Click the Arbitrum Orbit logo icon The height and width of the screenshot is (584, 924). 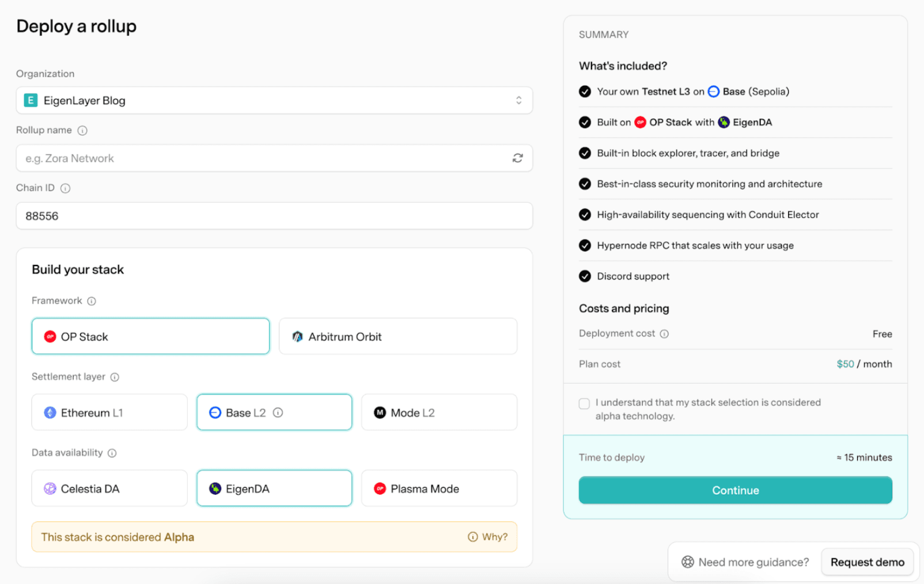coord(297,336)
